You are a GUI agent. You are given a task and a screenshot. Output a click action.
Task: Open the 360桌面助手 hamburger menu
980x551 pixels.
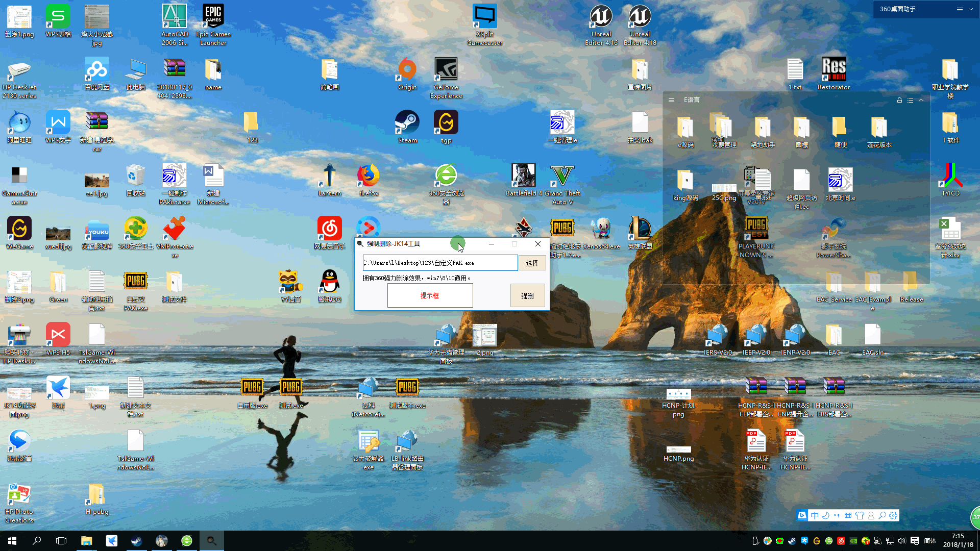[x=960, y=9]
